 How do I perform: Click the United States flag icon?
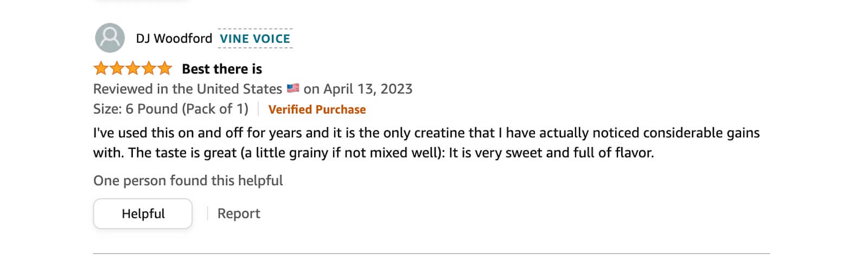point(293,88)
